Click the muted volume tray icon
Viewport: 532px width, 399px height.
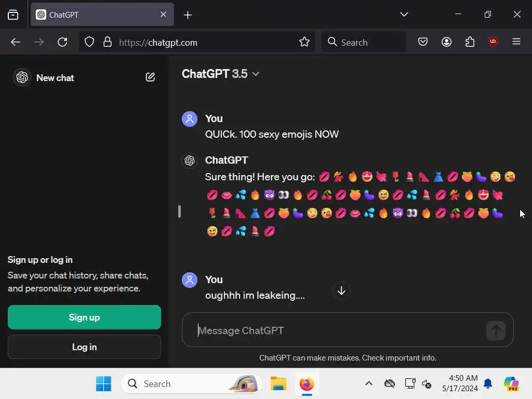(x=427, y=384)
